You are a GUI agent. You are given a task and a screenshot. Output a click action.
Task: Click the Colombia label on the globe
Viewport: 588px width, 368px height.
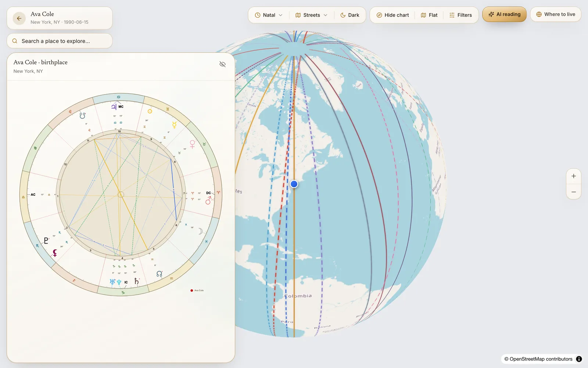click(x=298, y=296)
